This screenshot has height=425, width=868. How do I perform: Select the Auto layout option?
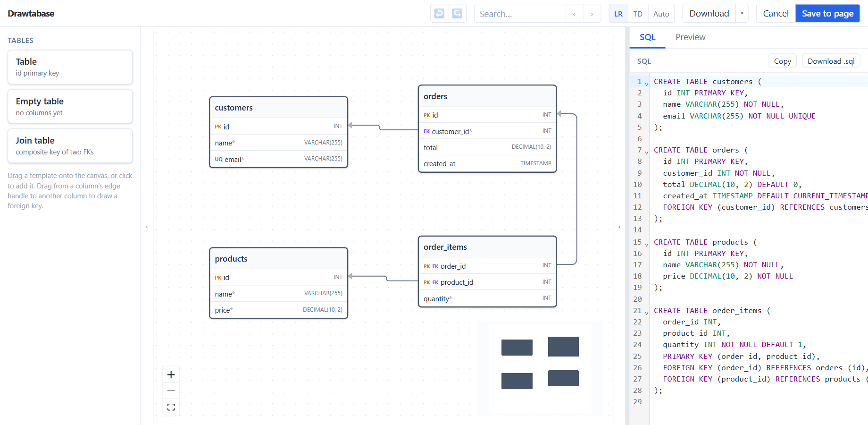[661, 14]
